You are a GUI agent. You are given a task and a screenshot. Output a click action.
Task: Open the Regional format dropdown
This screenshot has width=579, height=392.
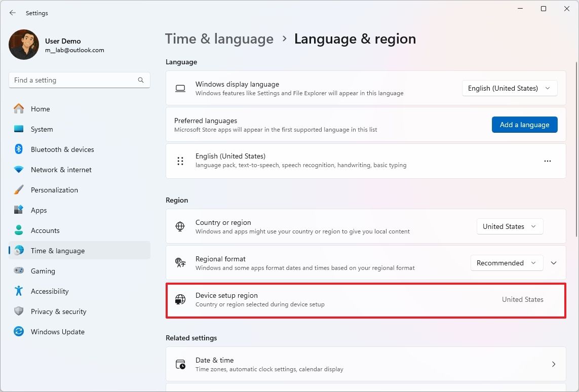pyautogui.click(x=506, y=263)
